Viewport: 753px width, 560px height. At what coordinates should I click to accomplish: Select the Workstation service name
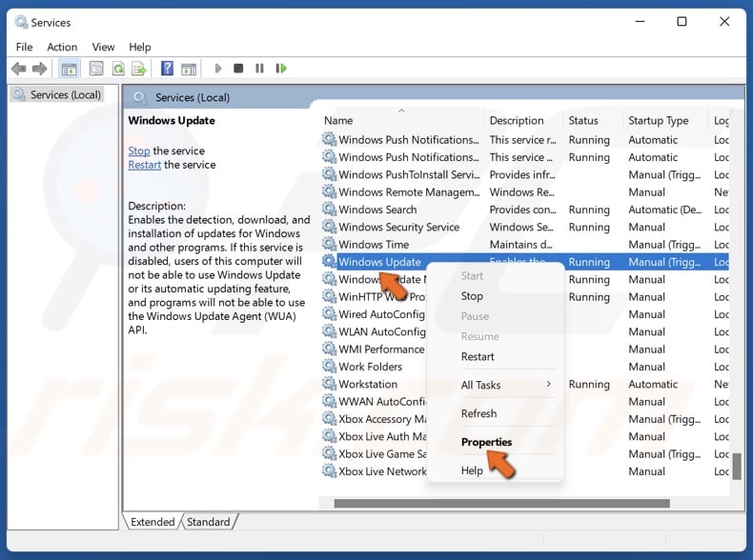point(368,384)
